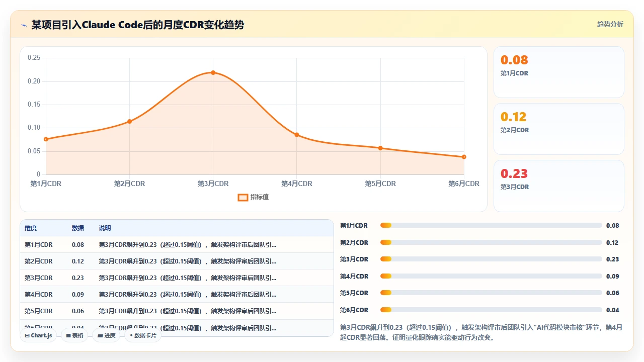The height and width of the screenshot is (362, 644).
Task: Click the trend icon beside the dashboard title
Action: tap(24, 25)
